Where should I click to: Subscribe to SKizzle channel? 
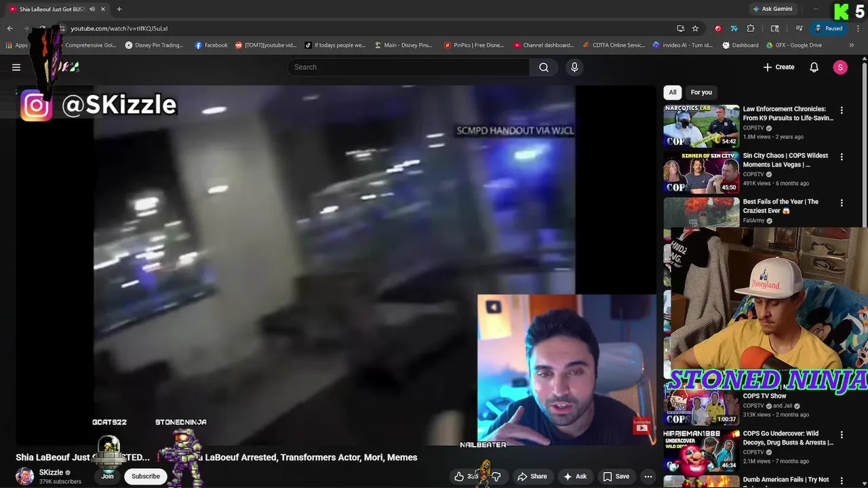pos(146,476)
